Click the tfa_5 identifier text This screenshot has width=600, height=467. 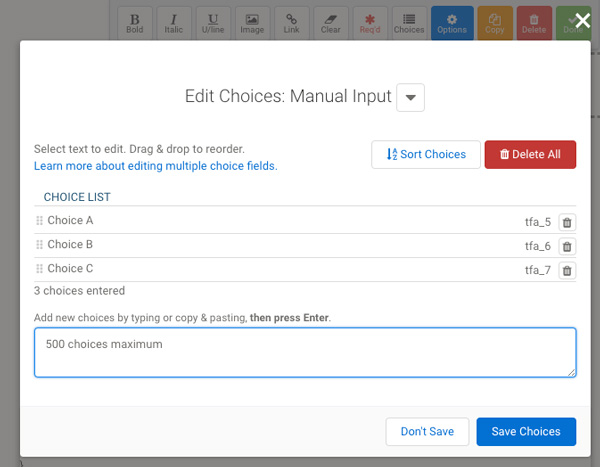pyautogui.click(x=538, y=222)
